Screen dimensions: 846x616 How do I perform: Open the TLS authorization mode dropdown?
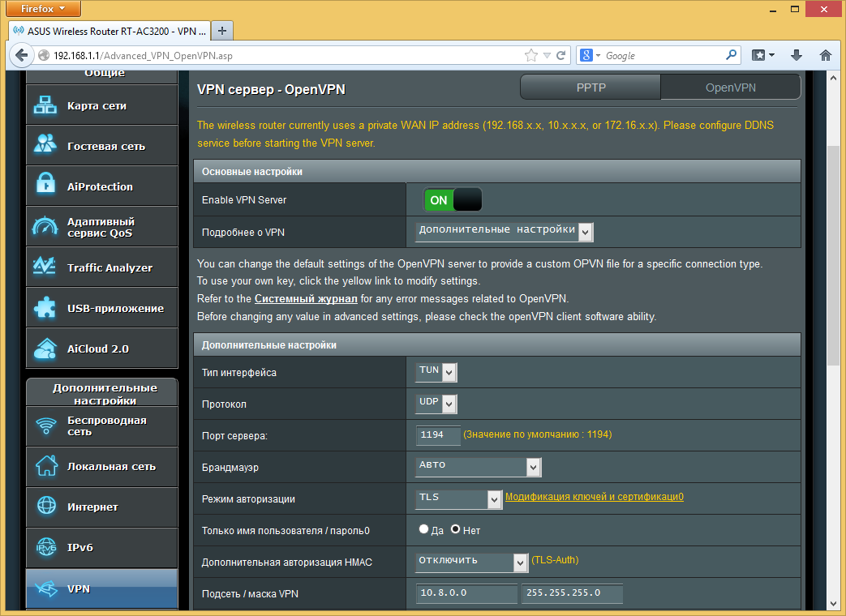pos(458,498)
